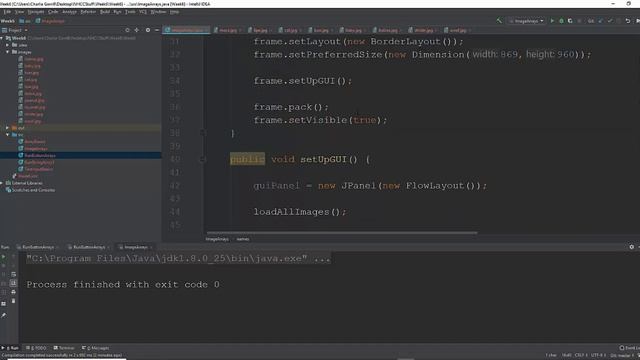Viewport: 640px width, 360px height.
Task: Open the Messages tool window
Action: tap(96, 348)
